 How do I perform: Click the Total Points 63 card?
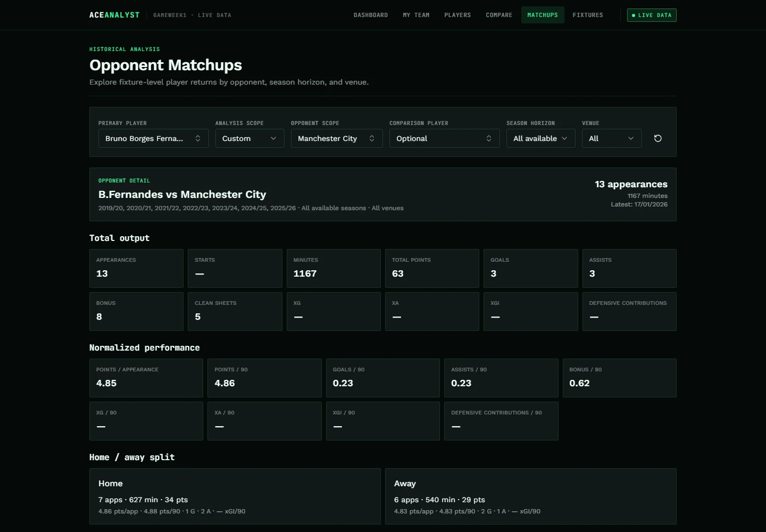point(432,268)
